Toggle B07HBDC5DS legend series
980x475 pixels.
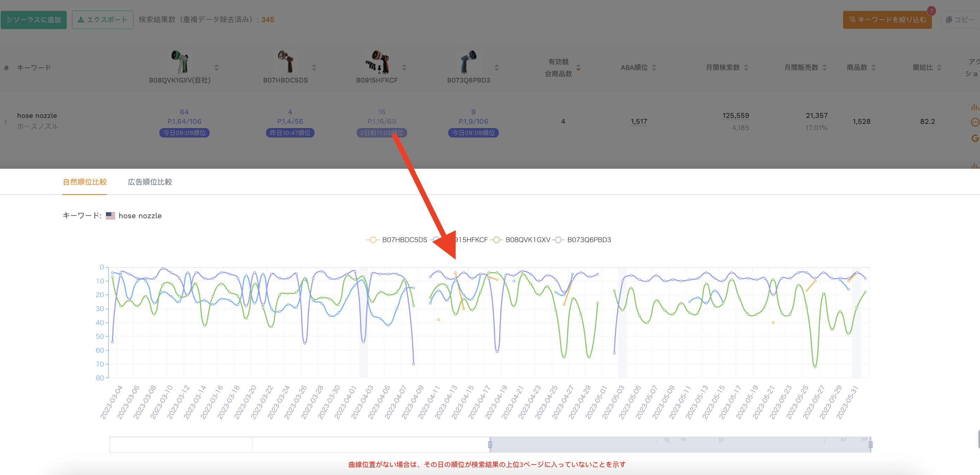pos(397,240)
